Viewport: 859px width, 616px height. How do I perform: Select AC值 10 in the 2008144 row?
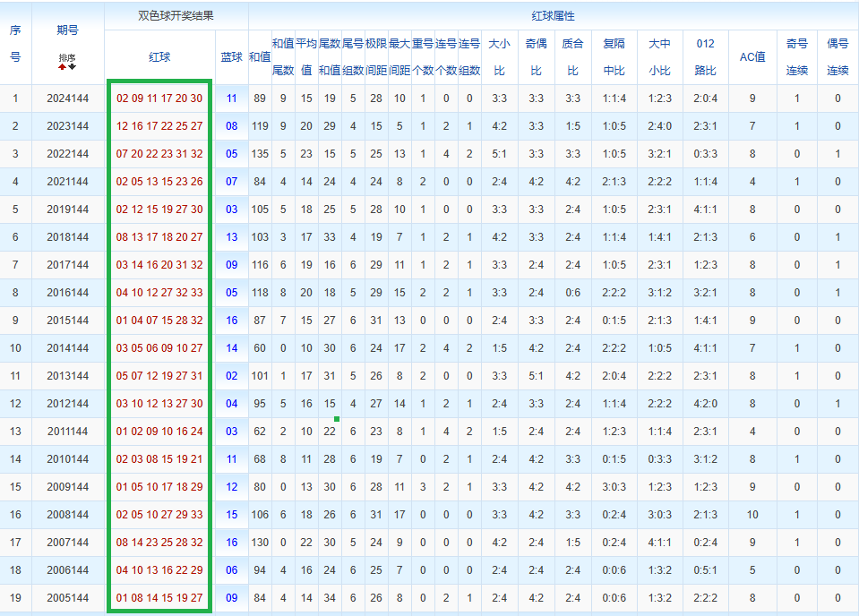pyautogui.click(x=752, y=515)
